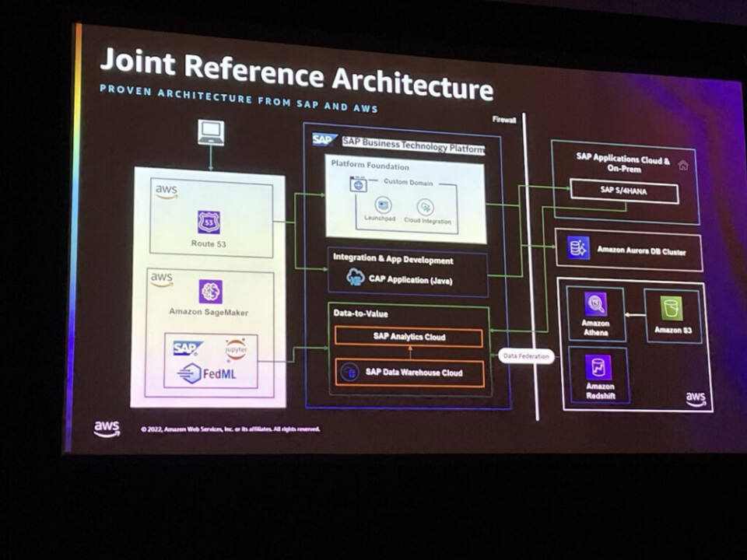Select the "Custom Domain" label
The image size is (747, 560).
[409, 182]
